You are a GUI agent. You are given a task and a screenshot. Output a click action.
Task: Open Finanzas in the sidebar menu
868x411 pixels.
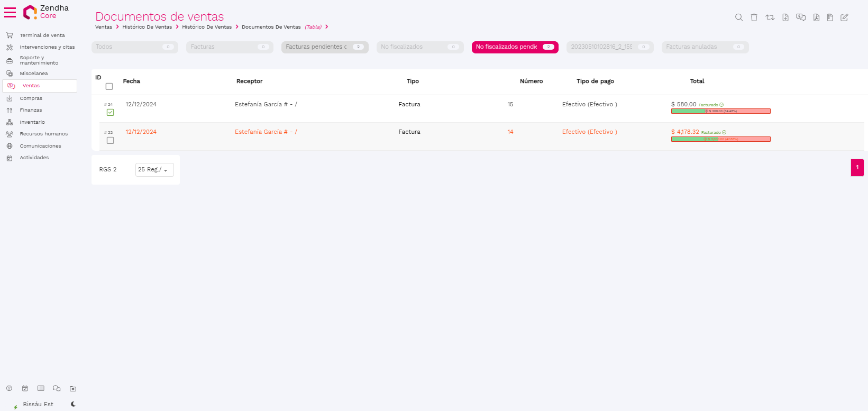click(31, 110)
